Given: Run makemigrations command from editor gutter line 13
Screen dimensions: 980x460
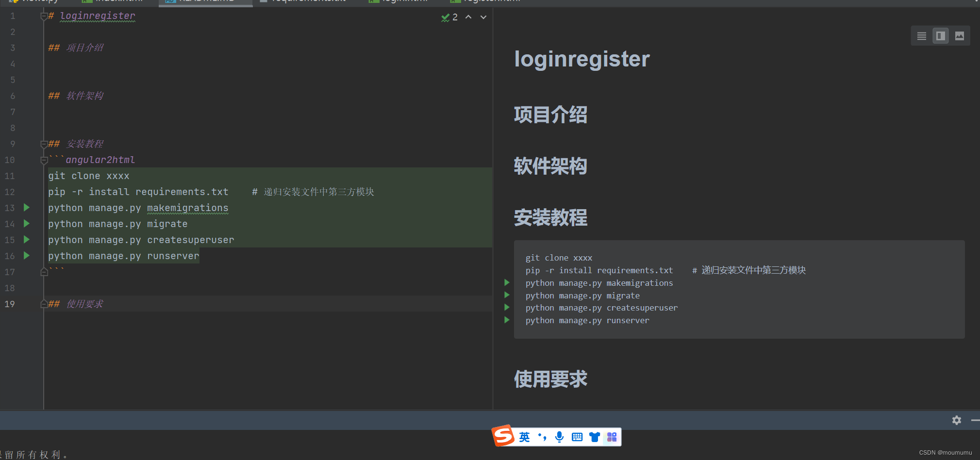Looking at the screenshot, I should [27, 208].
